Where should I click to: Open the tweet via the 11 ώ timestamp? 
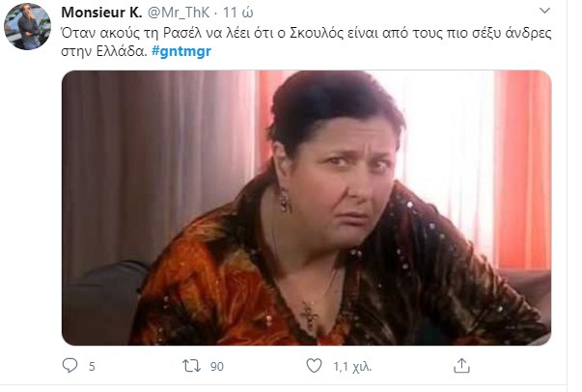click(238, 13)
